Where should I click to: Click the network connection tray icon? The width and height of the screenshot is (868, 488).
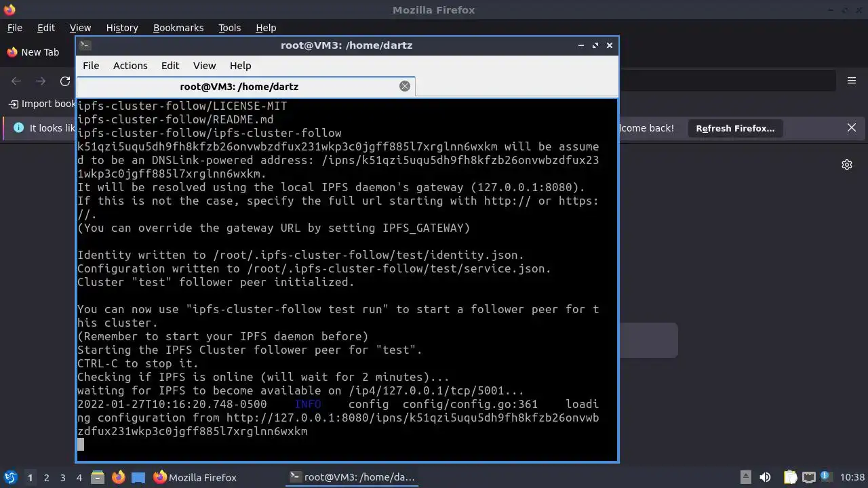tap(808, 477)
